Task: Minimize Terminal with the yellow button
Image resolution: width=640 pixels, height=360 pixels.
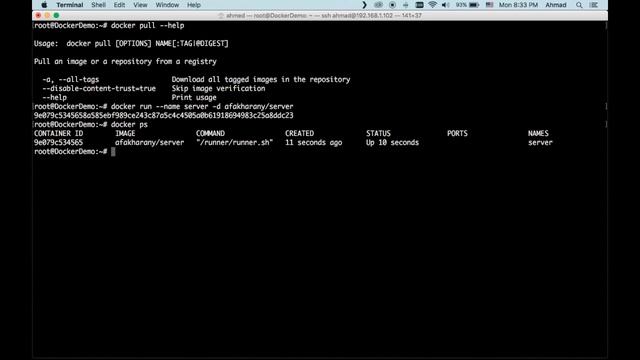Action: tap(47, 16)
